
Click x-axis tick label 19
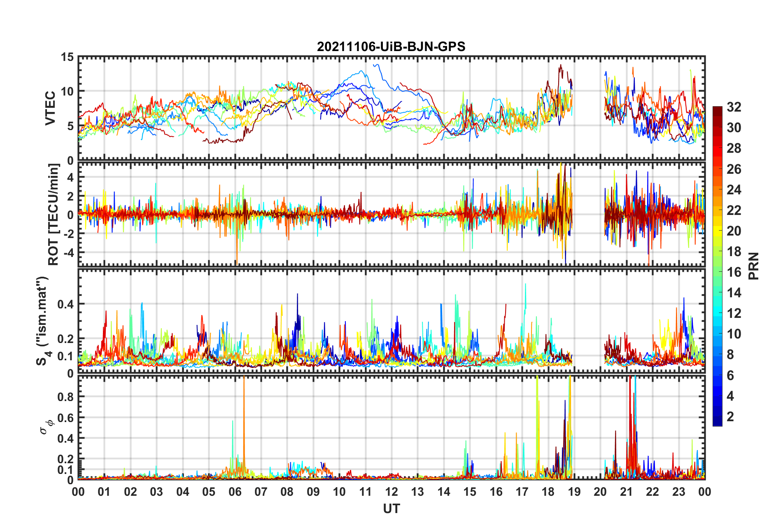click(574, 492)
